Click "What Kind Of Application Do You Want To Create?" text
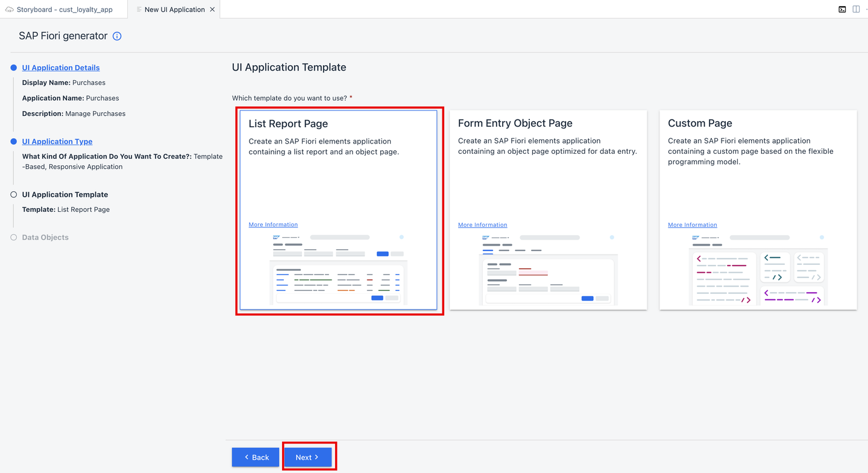This screenshot has width=868, height=473. (x=107, y=156)
